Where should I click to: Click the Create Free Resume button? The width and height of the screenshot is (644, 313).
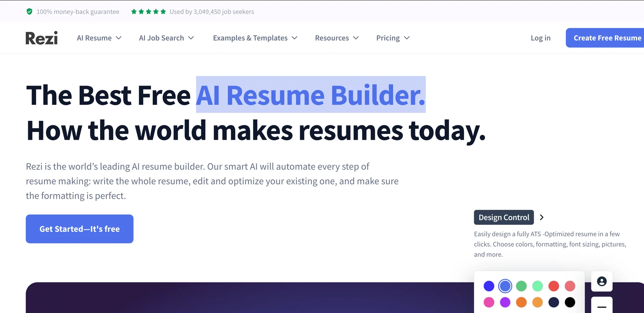click(605, 38)
